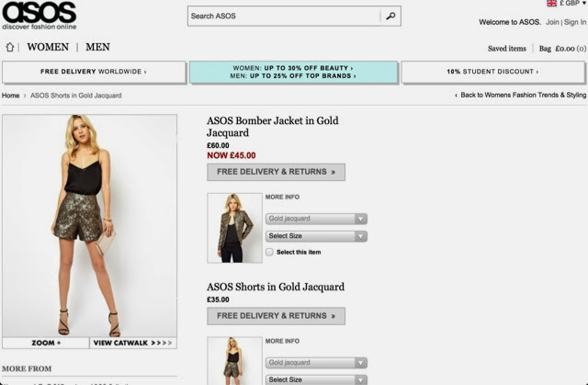Screen dimensions: 588x385
Task: Open the bomber jacket Gold jacquard colour dropdown
Action: click(316, 219)
